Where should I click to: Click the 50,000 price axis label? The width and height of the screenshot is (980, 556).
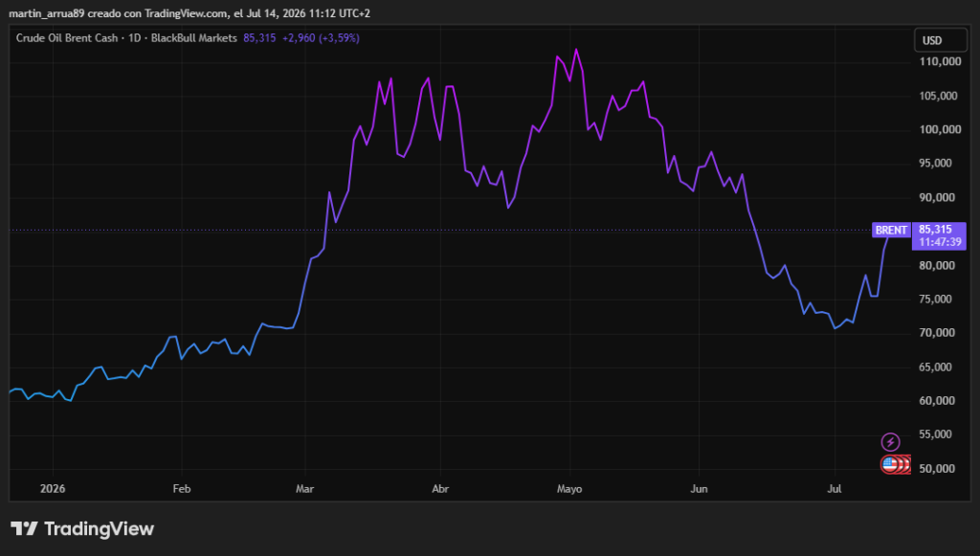(937, 468)
